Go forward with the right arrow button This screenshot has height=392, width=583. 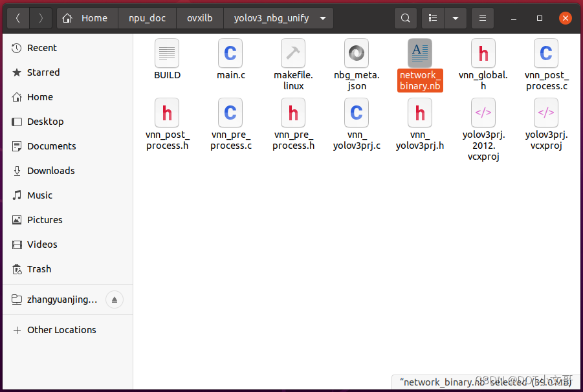pos(41,18)
